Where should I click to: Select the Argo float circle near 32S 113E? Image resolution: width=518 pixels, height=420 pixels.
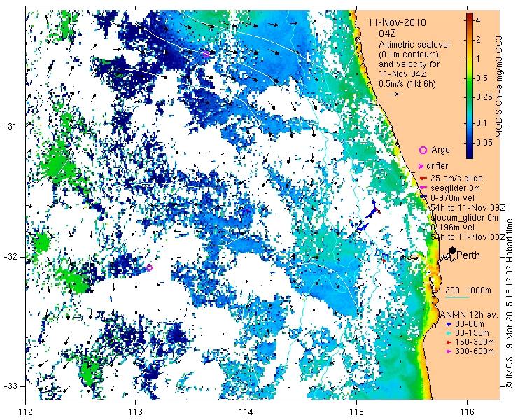point(149,267)
